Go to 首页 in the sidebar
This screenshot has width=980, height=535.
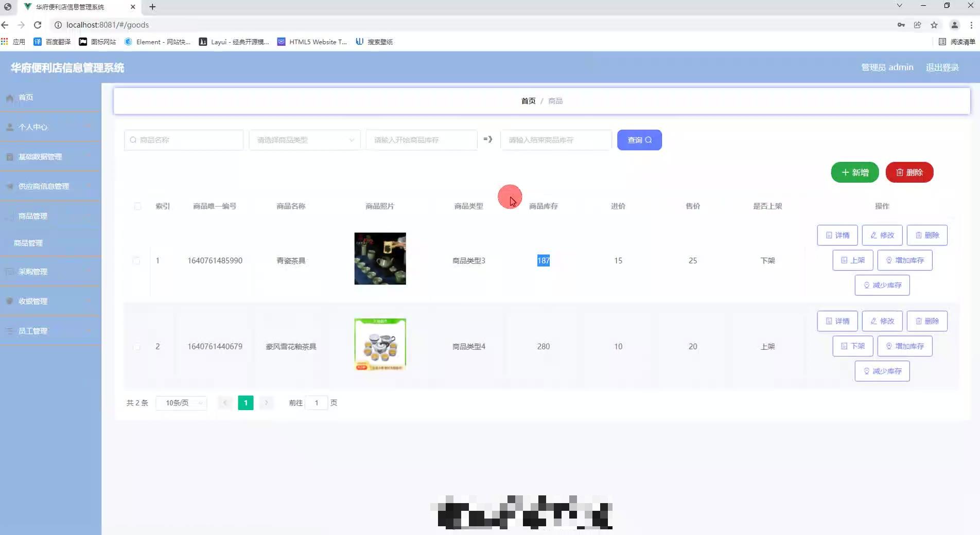tap(50, 97)
